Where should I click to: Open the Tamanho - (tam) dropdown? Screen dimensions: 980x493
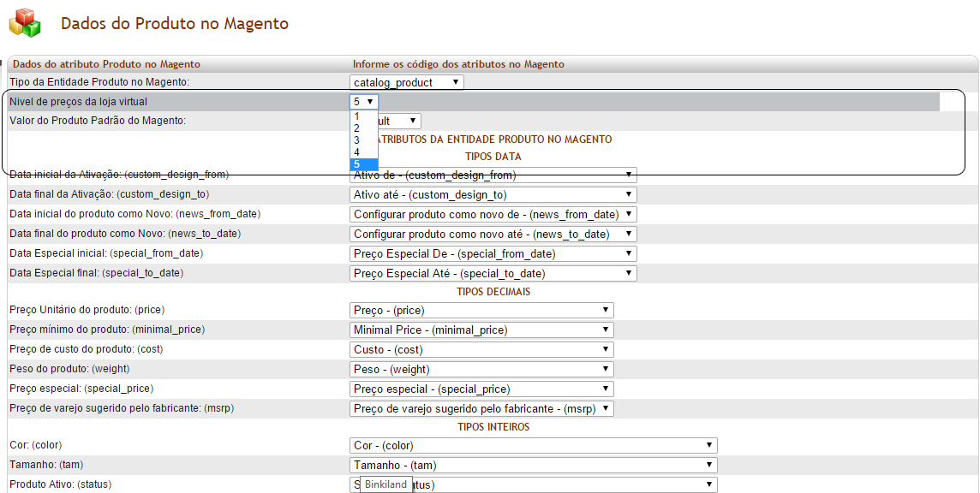click(533, 465)
